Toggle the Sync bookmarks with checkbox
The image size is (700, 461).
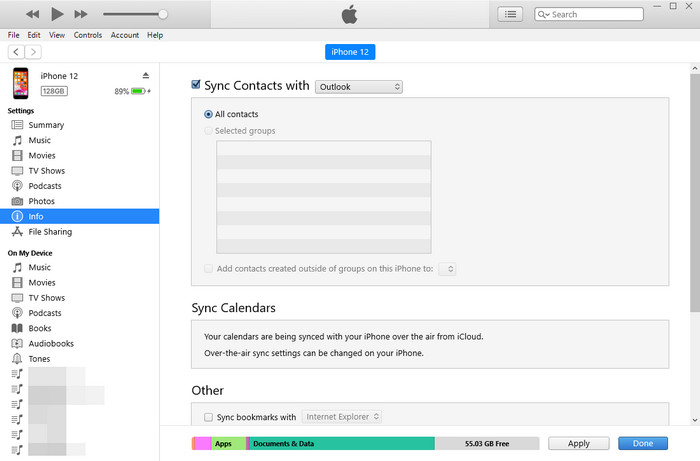coord(208,417)
